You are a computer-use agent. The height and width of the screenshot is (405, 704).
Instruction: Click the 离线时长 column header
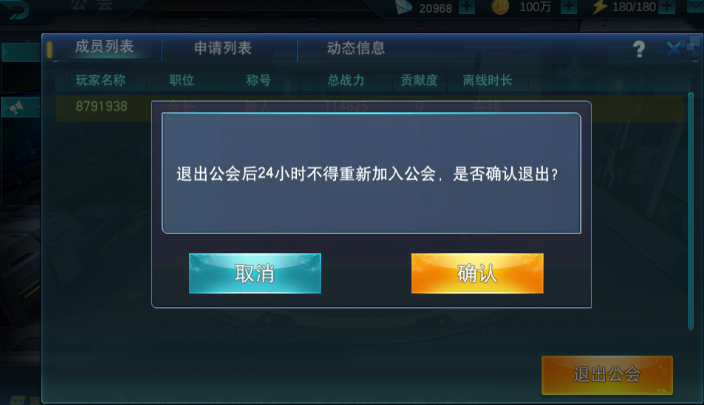(487, 80)
